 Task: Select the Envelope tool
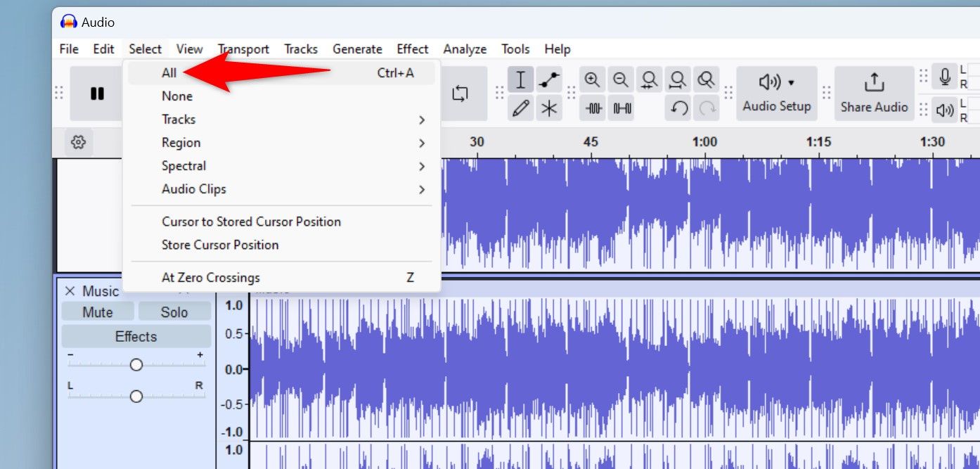tap(549, 79)
